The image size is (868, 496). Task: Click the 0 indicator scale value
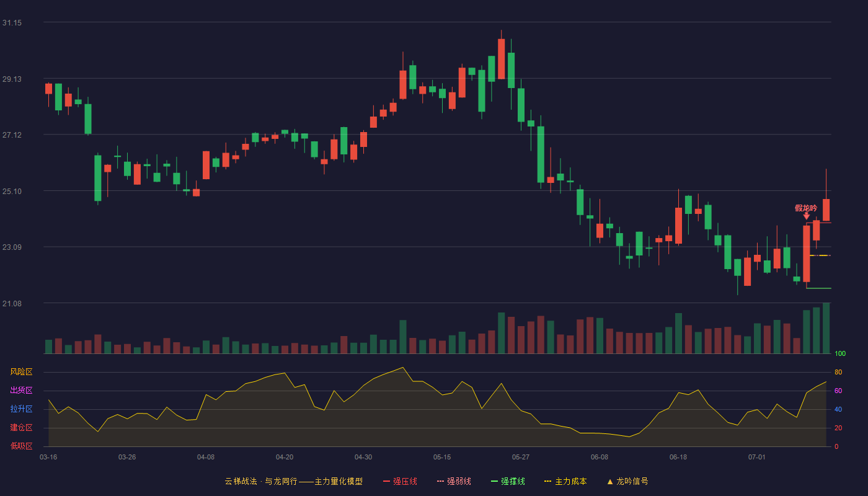point(836,446)
